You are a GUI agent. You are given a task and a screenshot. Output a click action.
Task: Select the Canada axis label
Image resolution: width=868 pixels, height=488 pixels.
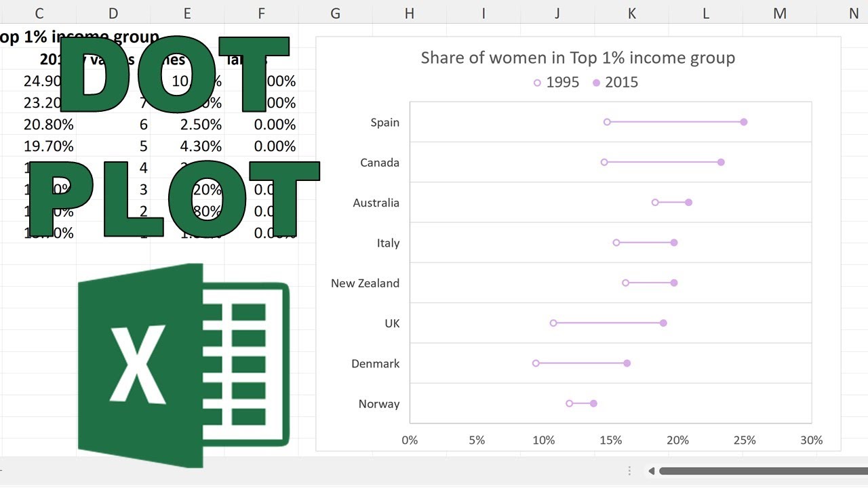click(x=380, y=163)
